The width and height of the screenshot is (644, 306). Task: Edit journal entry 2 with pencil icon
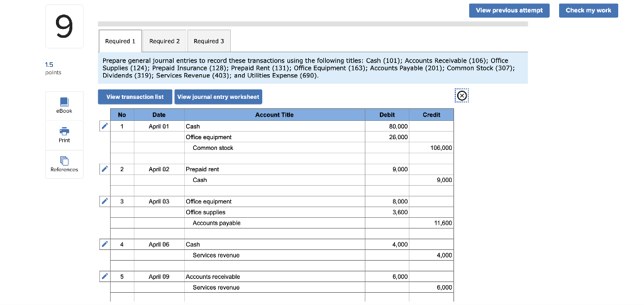pyautogui.click(x=104, y=169)
